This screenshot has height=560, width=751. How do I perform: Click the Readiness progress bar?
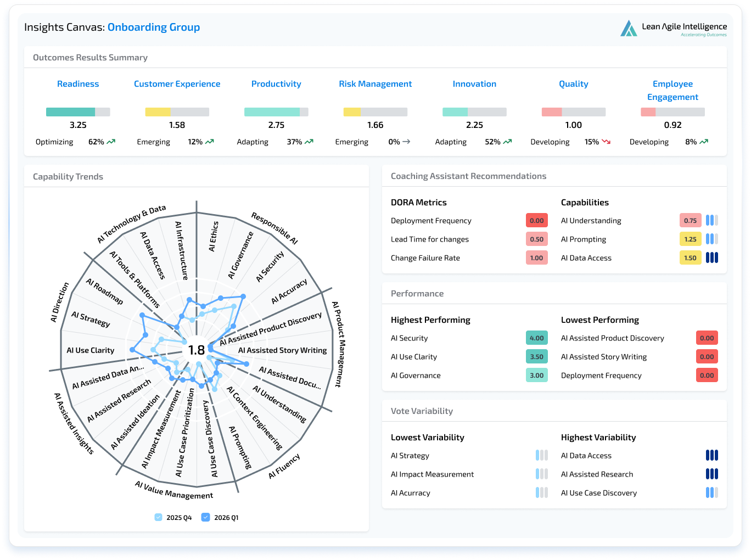[79, 111]
